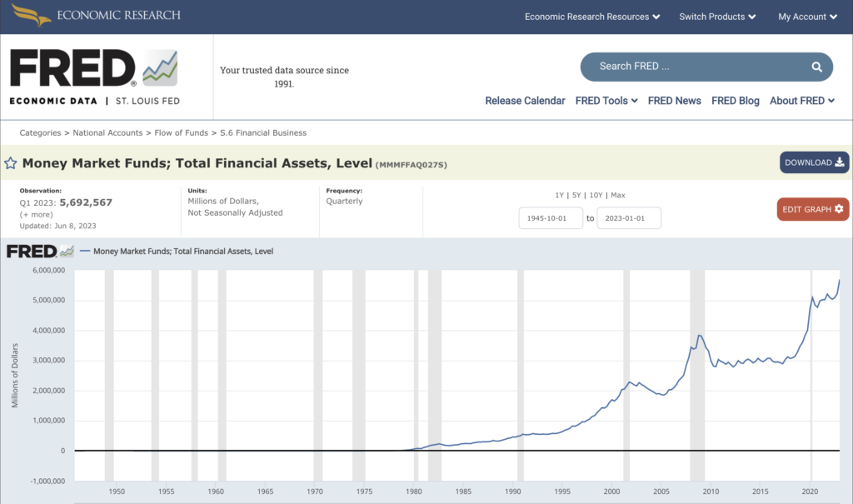Click the search magnifier icon

[816, 67]
